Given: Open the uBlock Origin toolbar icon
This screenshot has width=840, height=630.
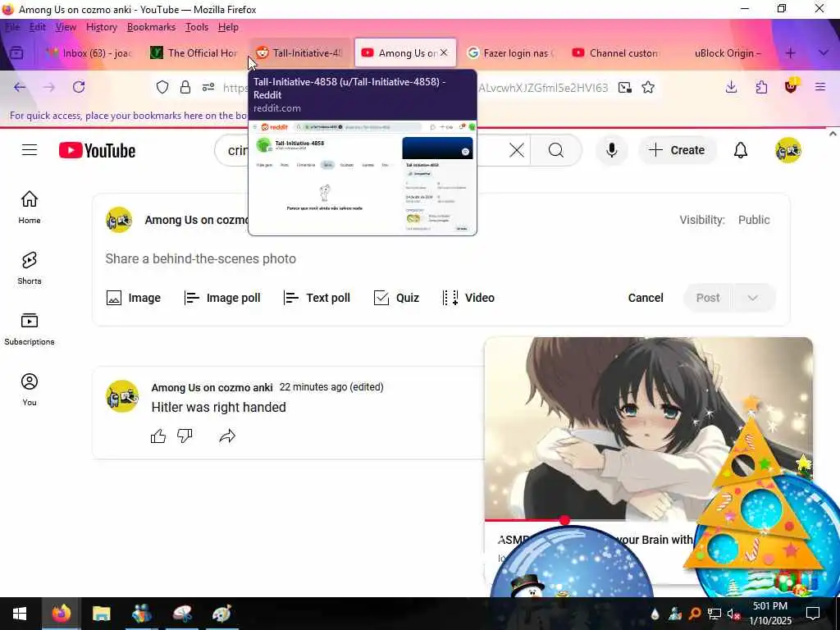Looking at the screenshot, I should coord(791,85).
